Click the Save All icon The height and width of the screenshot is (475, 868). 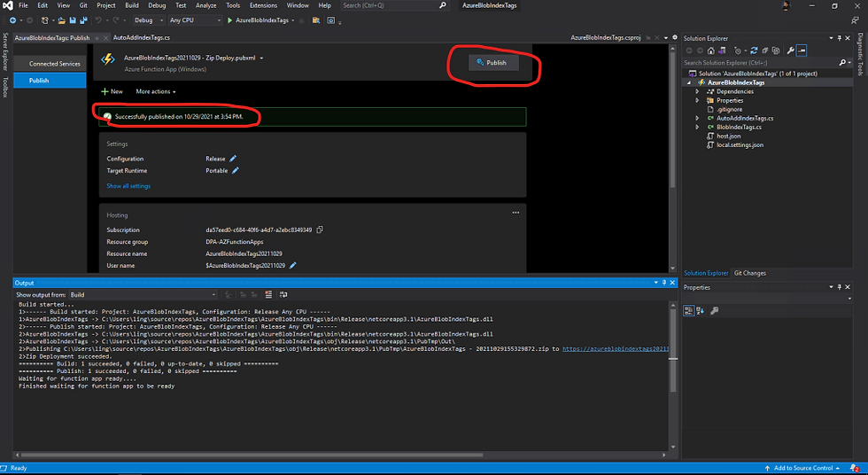click(83, 20)
